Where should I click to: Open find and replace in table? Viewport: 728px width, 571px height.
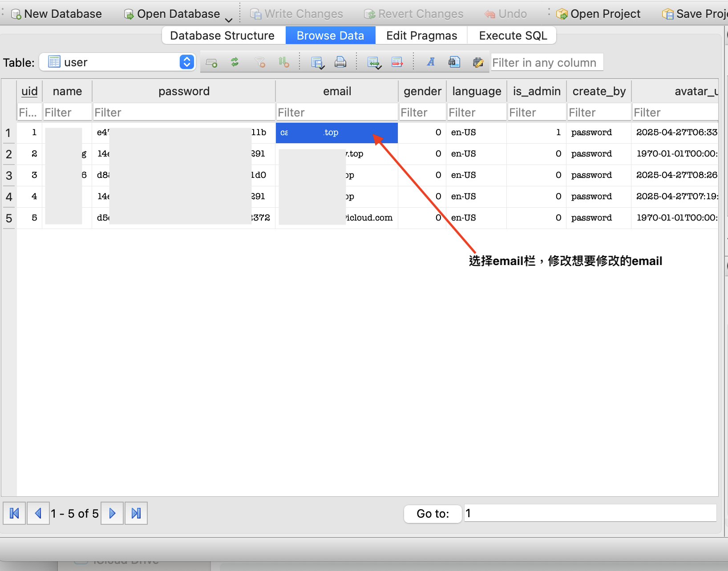pos(478,62)
